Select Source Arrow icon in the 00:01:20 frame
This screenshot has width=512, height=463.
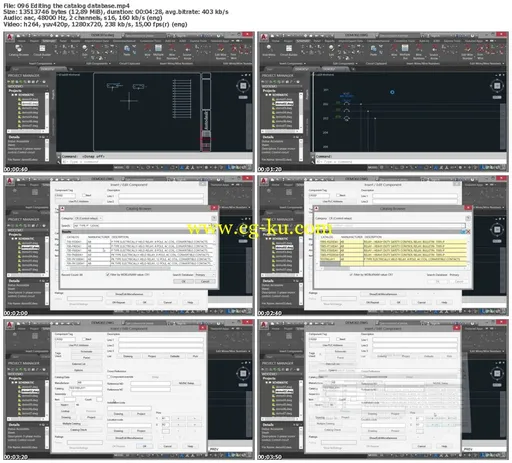point(434,49)
